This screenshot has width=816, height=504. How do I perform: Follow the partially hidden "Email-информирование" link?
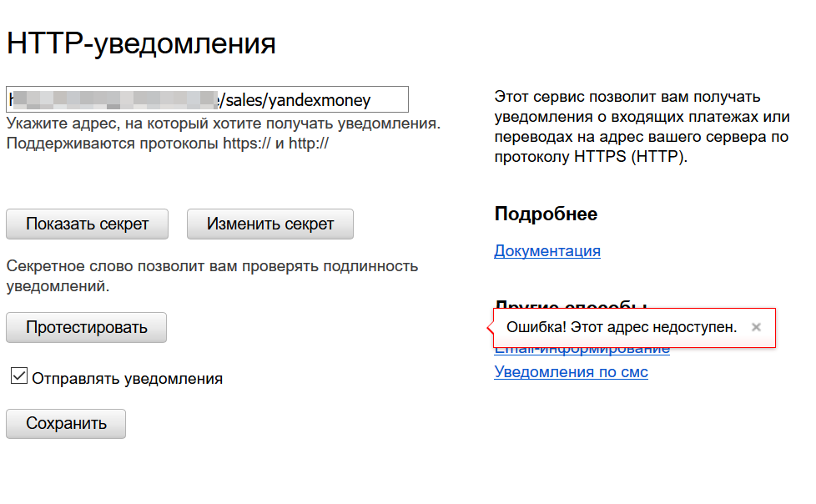582,350
